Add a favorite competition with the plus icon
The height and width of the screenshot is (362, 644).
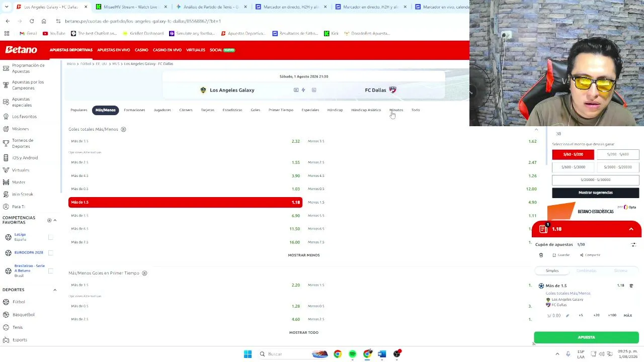49,220
